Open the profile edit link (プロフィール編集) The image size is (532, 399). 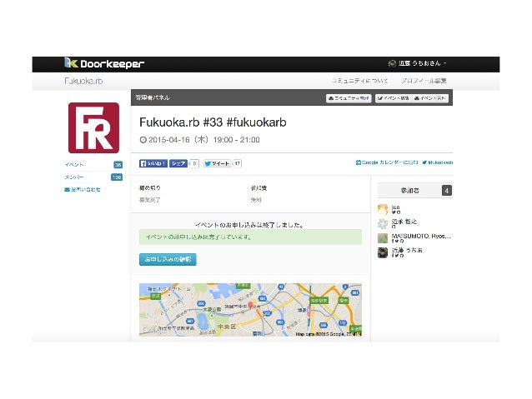(x=424, y=81)
